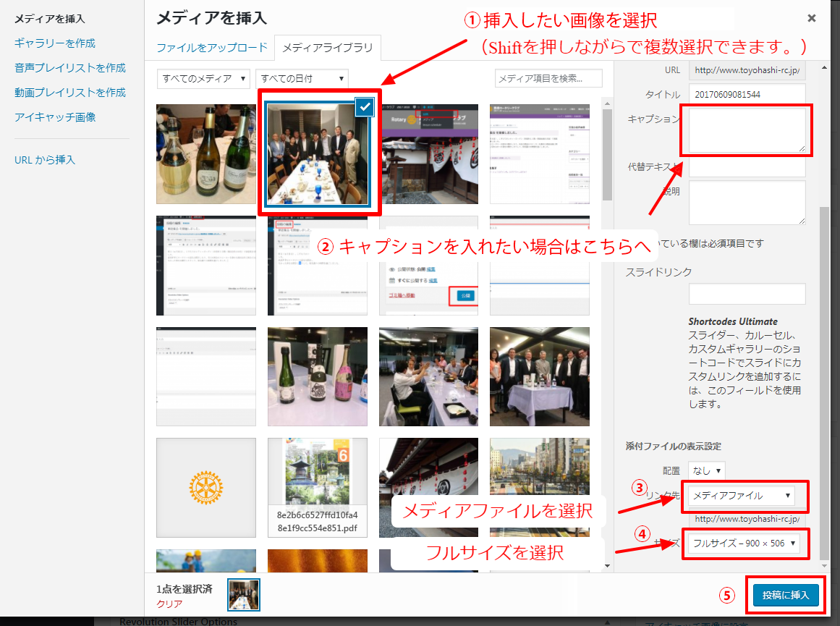Click the media search input field

pyautogui.click(x=548, y=78)
